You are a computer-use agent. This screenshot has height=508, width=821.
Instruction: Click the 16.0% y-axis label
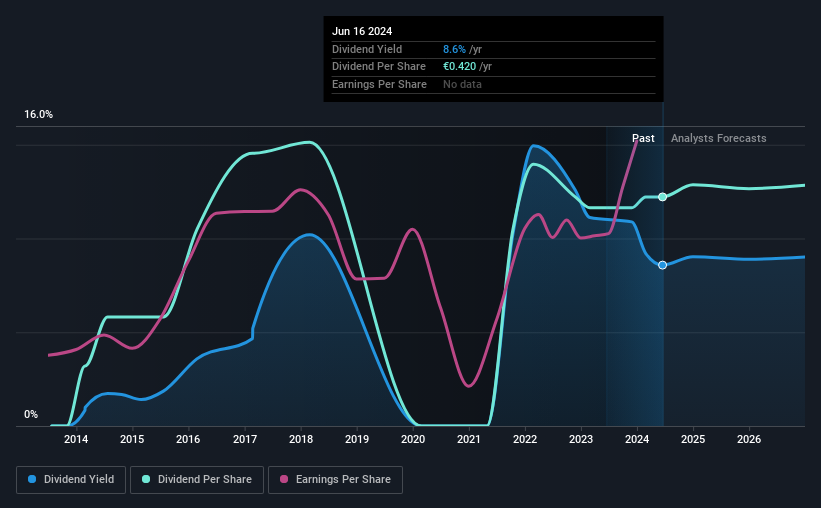click(x=38, y=115)
